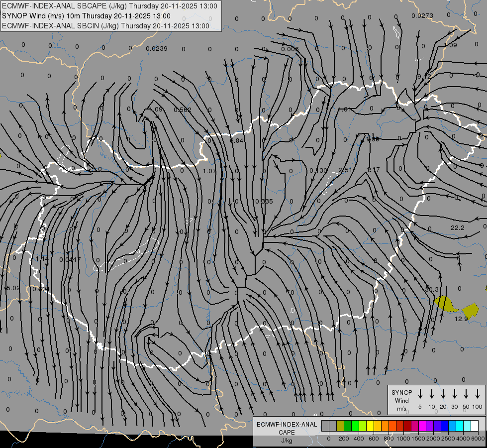Click the olive CAPE patch below 30.3

pos(445,304)
